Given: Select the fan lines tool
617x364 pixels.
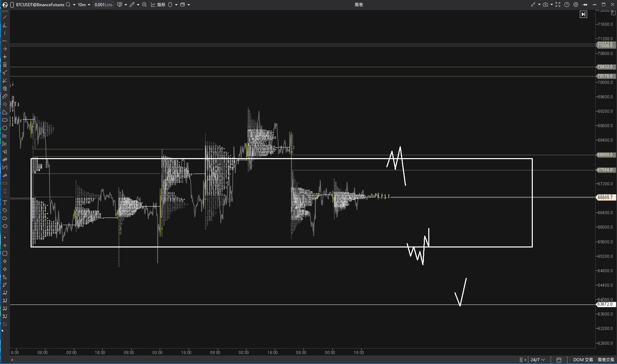Looking at the screenshot, I should coord(5,80).
